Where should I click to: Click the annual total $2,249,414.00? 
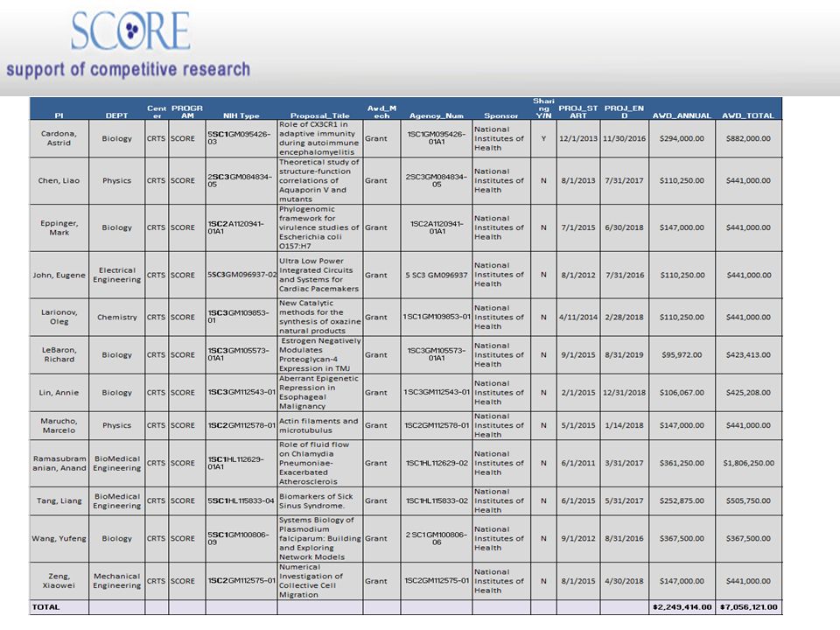tap(682, 607)
